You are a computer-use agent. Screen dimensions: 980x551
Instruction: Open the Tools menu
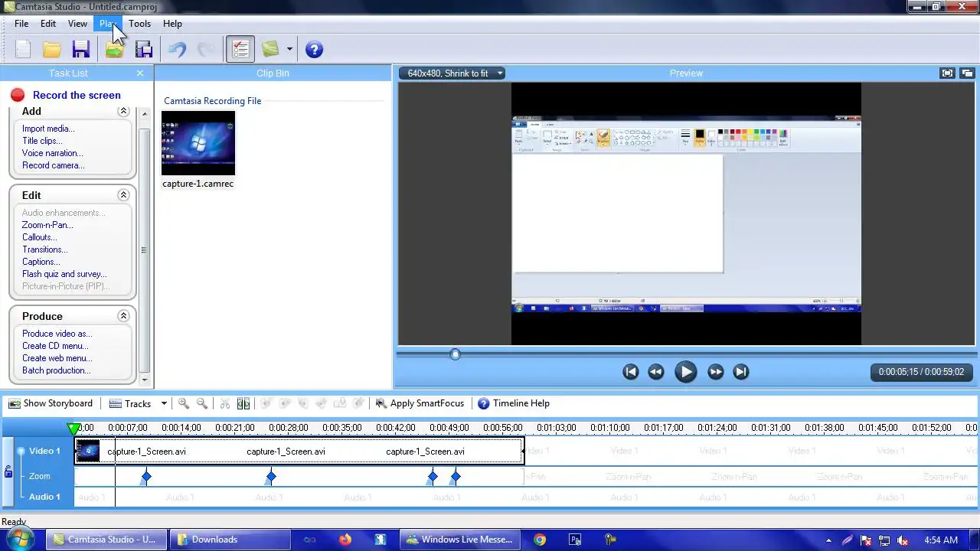(139, 24)
